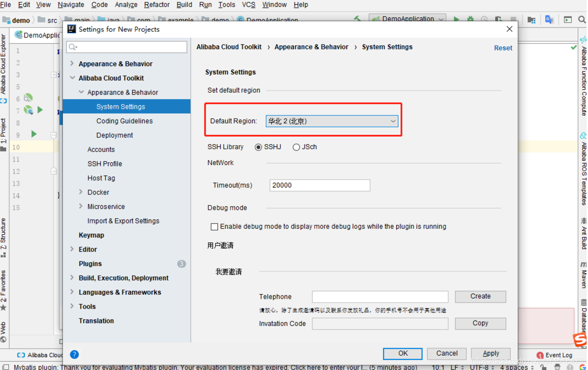This screenshot has width=588, height=370.
Task: Open the settings help icon
Action: coord(74,355)
